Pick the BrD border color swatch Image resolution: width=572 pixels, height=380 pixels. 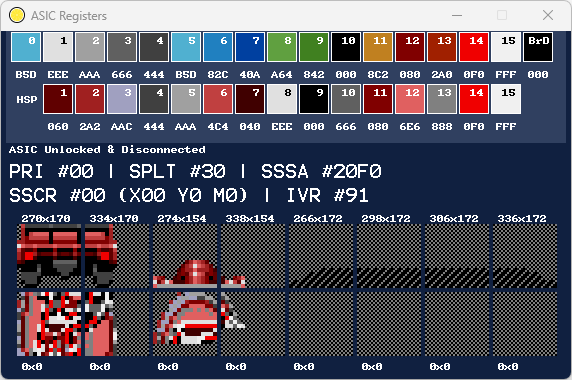(538, 47)
